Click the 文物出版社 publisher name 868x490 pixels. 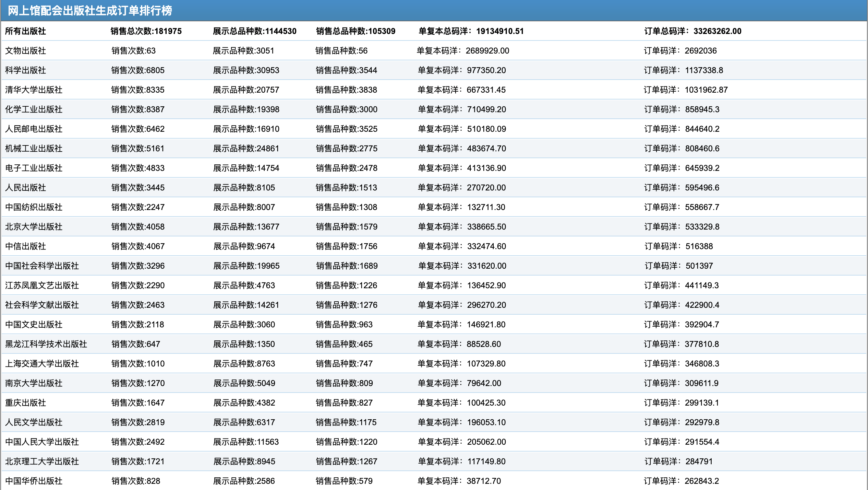pos(26,51)
